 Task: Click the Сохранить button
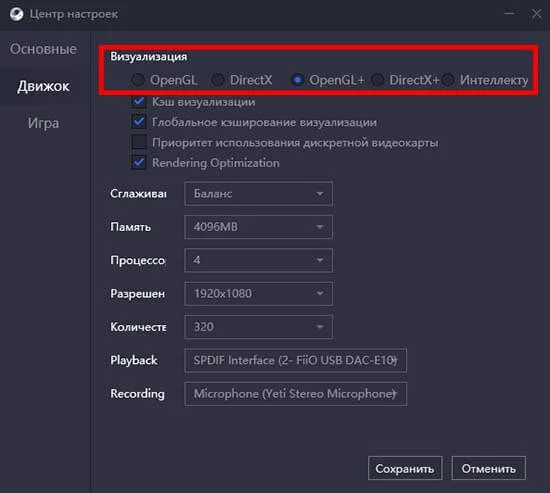click(x=405, y=468)
